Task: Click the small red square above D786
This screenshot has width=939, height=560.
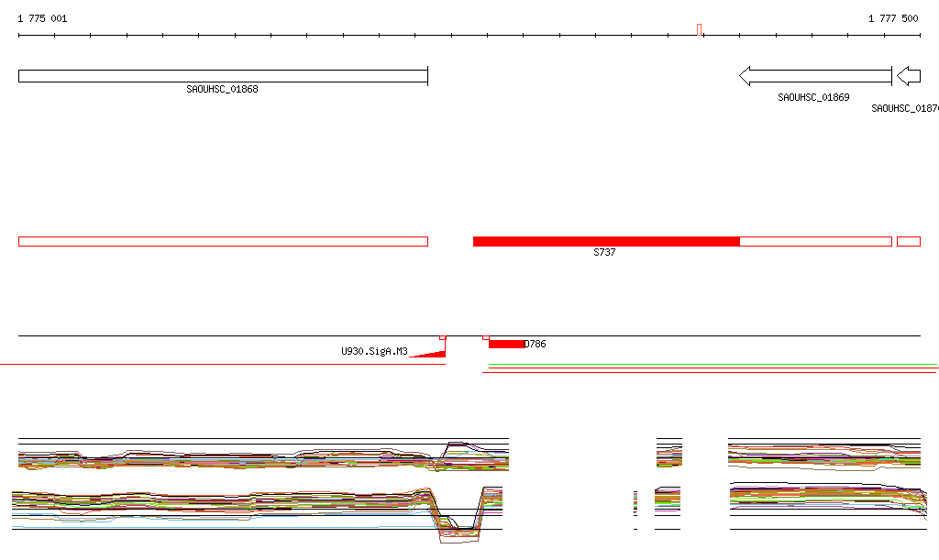Action: (x=486, y=338)
